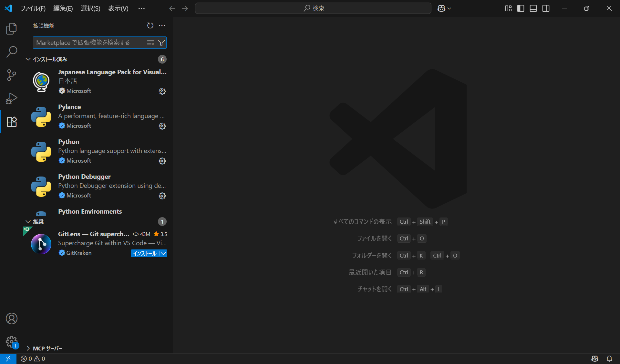
Task: Open Customize Layout button
Action: (x=508, y=8)
